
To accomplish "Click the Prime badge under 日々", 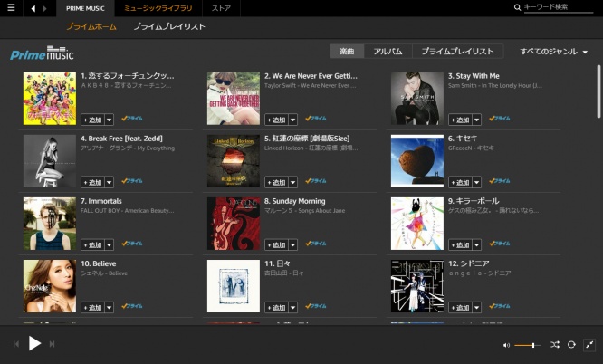I will coord(316,306).
